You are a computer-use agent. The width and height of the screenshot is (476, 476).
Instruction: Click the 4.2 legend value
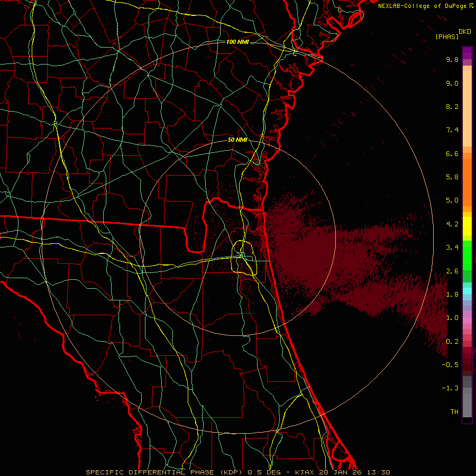coord(452,224)
